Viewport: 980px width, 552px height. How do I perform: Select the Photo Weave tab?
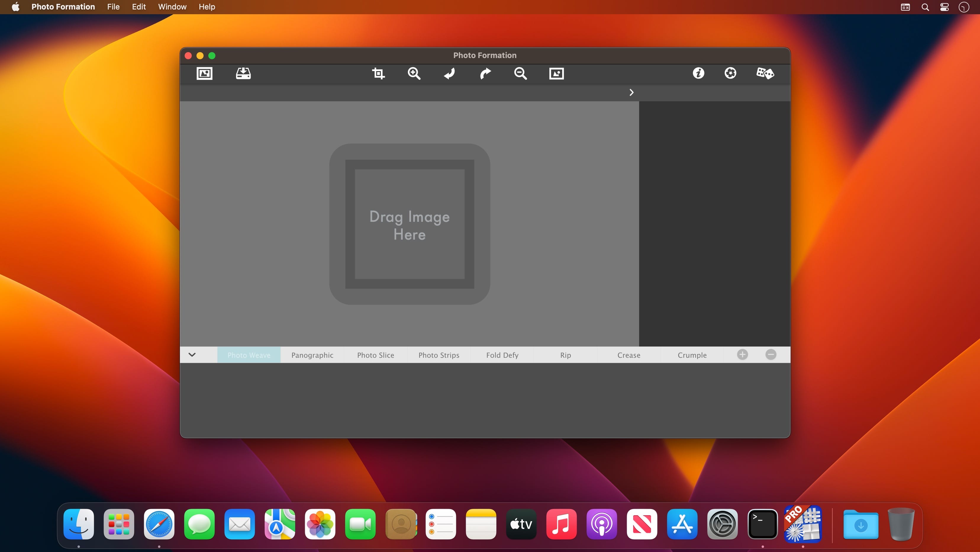[249, 355]
